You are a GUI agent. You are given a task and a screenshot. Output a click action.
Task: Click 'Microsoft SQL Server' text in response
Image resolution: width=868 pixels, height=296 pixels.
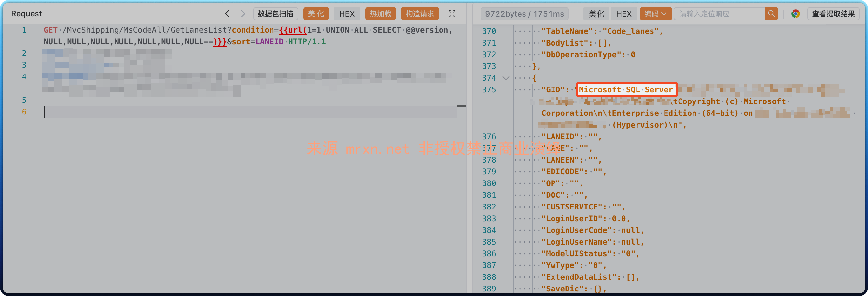click(626, 90)
